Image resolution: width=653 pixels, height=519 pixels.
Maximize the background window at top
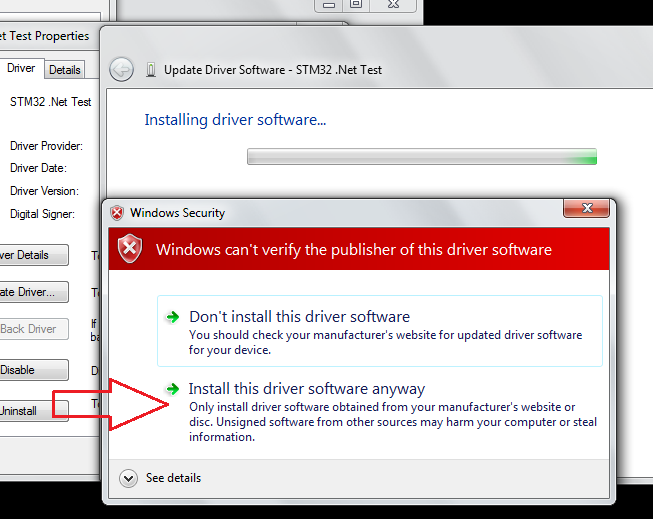[x=356, y=5]
